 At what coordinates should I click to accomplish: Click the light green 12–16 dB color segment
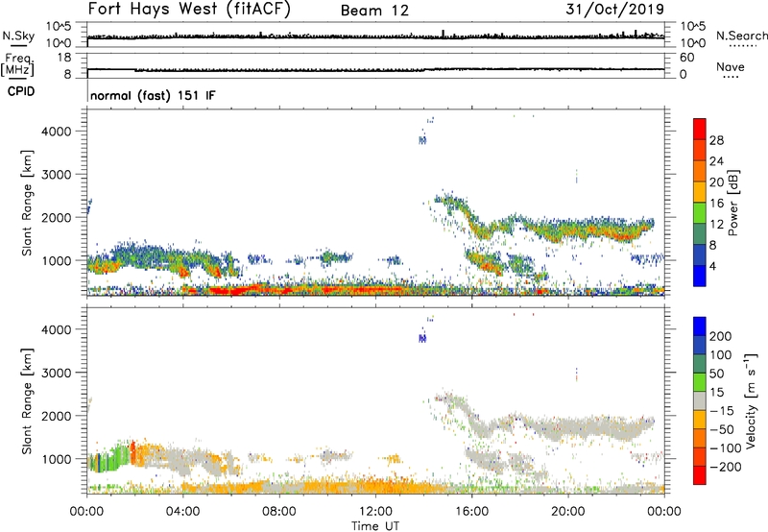point(700,213)
